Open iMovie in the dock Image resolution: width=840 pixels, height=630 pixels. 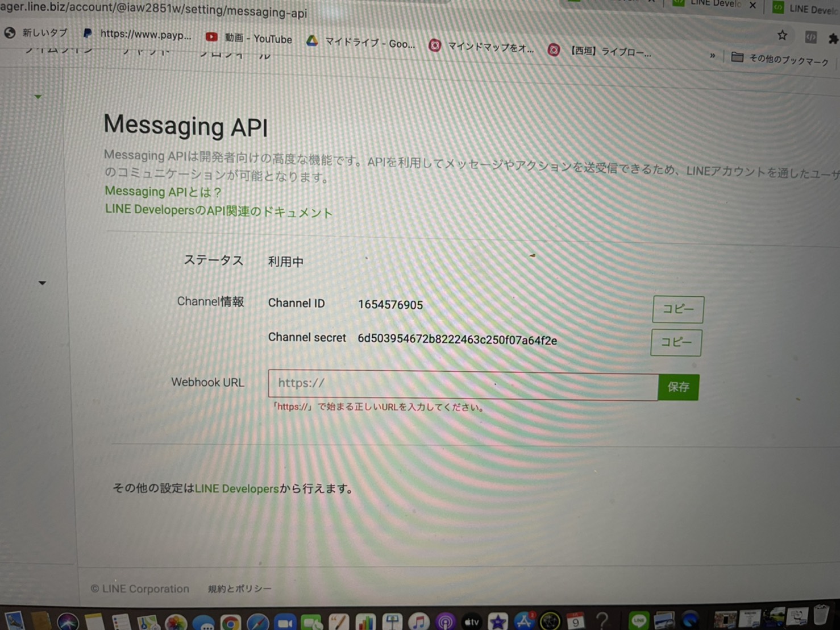pyautogui.click(x=498, y=621)
